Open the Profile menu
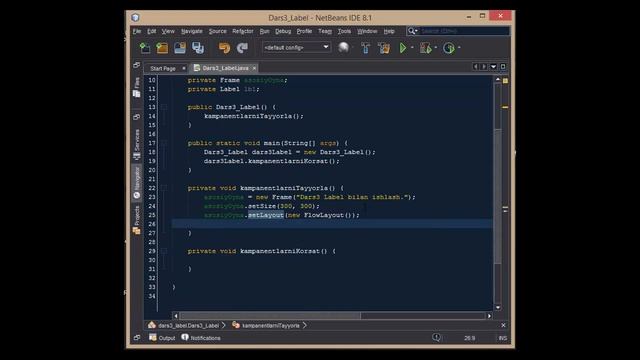This screenshot has width=640, height=360. click(x=304, y=31)
